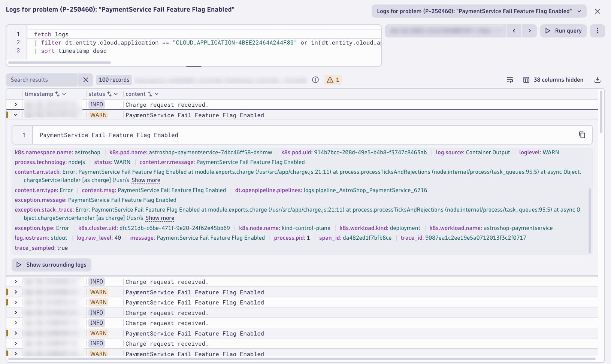
Task: Clear the search results field
Action: coord(86,80)
